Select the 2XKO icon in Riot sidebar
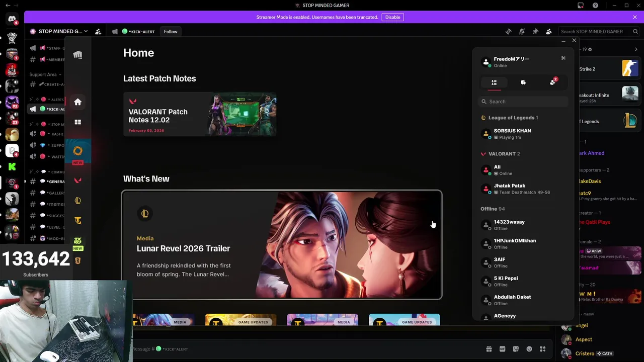Screen dimensions: 644x362 coord(77,241)
